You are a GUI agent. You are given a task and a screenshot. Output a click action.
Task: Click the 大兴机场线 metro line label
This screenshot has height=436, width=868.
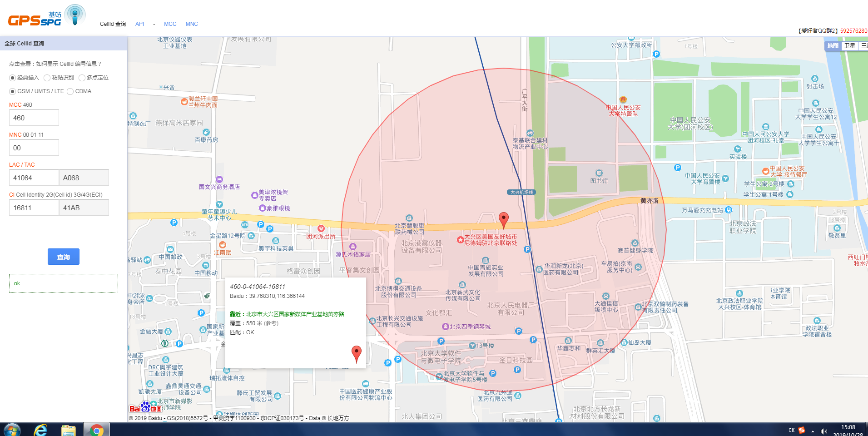coord(521,192)
